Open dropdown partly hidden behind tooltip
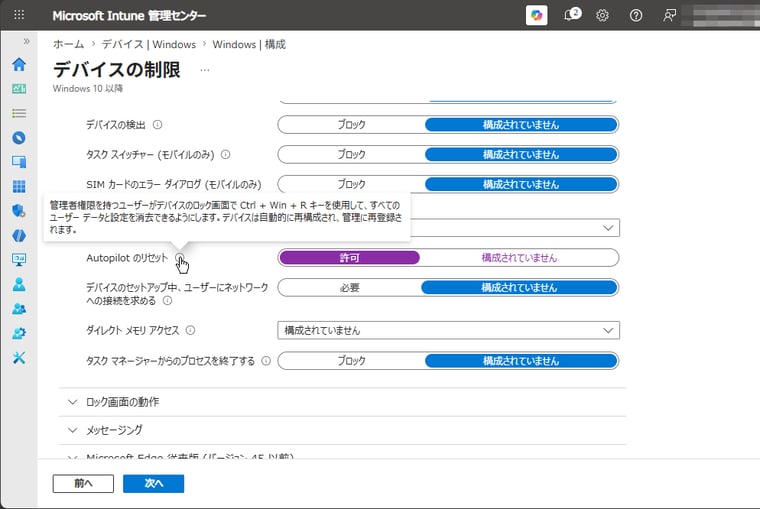This screenshot has height=509, width=760. click(515, 228)
